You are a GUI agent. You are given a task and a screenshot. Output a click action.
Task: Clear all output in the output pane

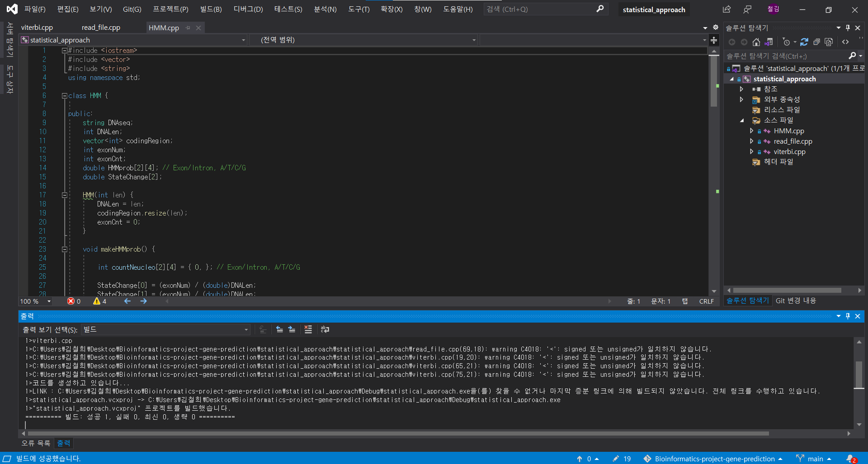coord(308,330)
